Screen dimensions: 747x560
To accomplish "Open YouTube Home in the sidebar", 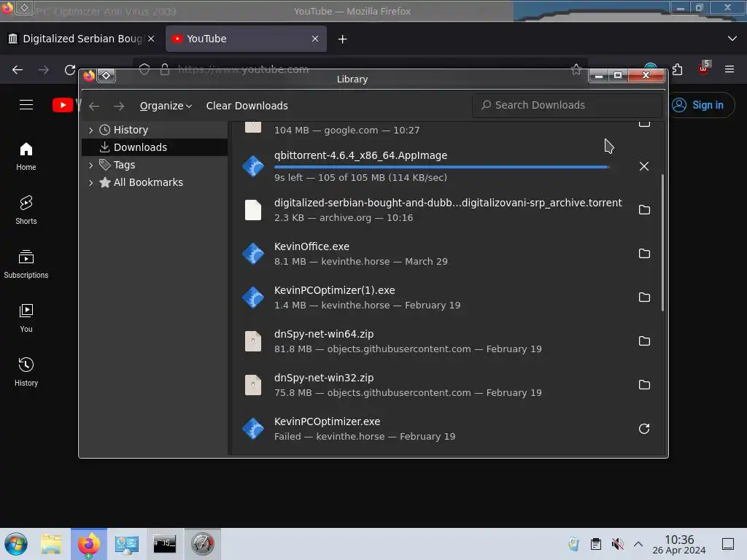I will point(26,156).
